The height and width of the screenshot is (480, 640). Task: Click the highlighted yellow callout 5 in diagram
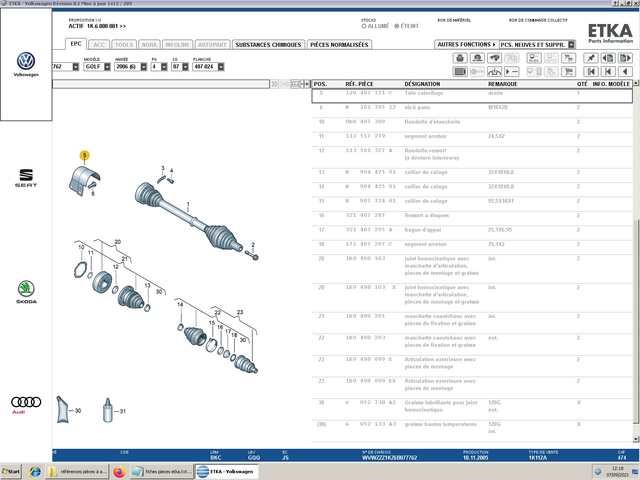coord(84,156)
